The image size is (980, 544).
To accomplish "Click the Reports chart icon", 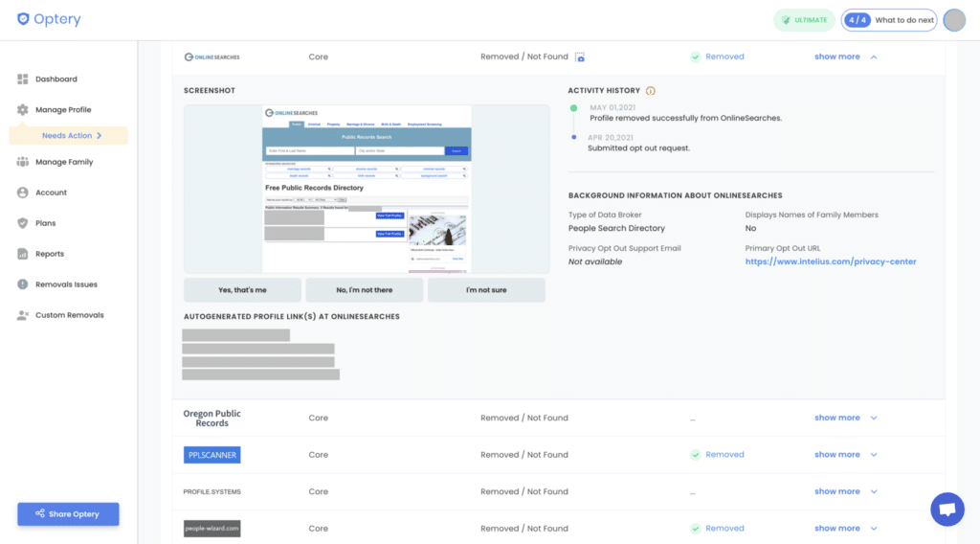I will (x=23, y=254).
